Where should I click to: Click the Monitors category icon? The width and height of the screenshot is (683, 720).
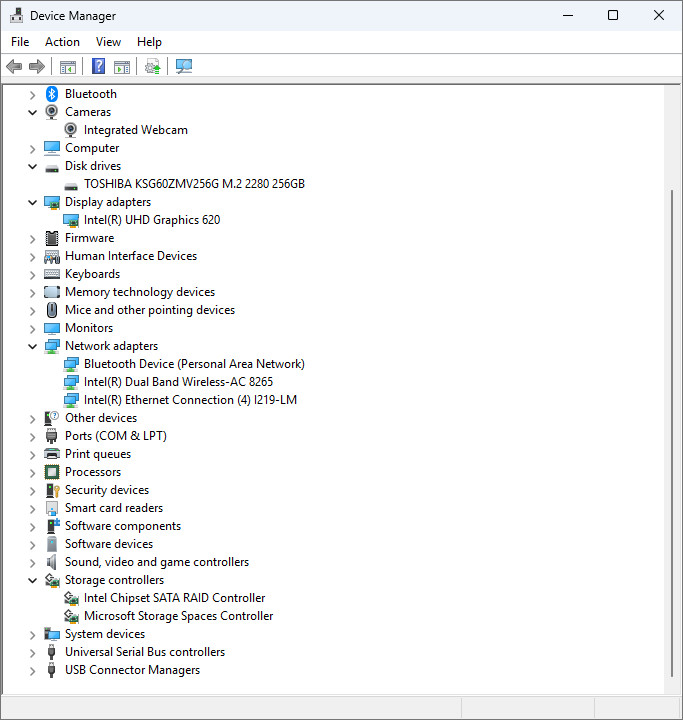pyautogui.click(x=52, y=328)
